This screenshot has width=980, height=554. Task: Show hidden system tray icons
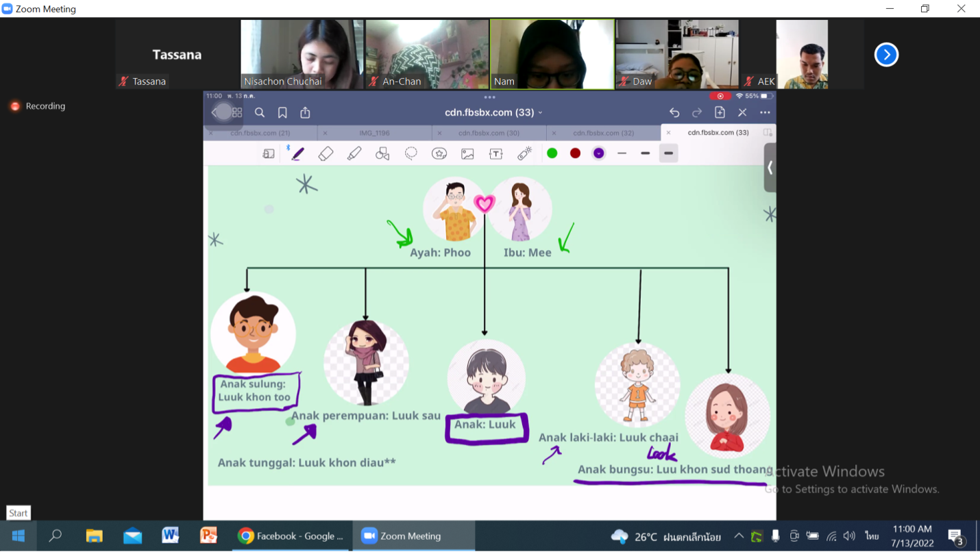[738, 536]
